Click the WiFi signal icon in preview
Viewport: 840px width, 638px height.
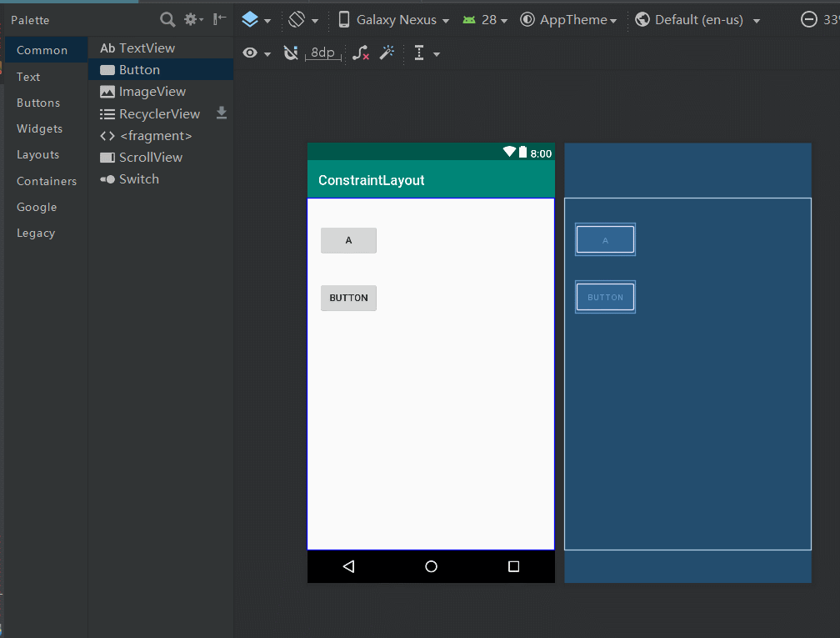tap(509, 152)
